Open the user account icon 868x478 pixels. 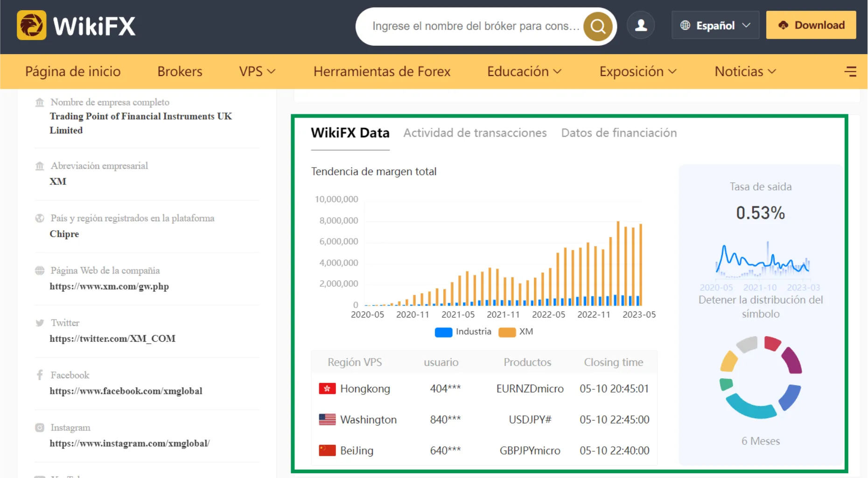[x=641, y=25]
